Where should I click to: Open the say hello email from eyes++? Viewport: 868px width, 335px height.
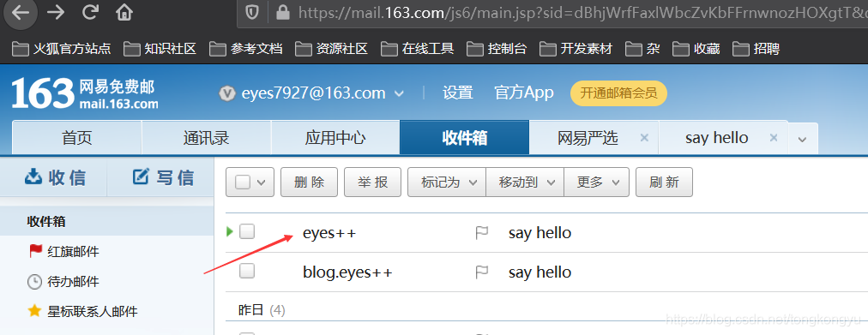click(539, 233)
